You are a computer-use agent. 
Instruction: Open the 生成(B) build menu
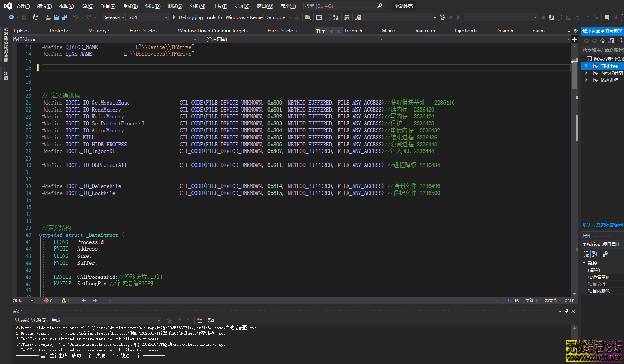(x=130, y=6)
